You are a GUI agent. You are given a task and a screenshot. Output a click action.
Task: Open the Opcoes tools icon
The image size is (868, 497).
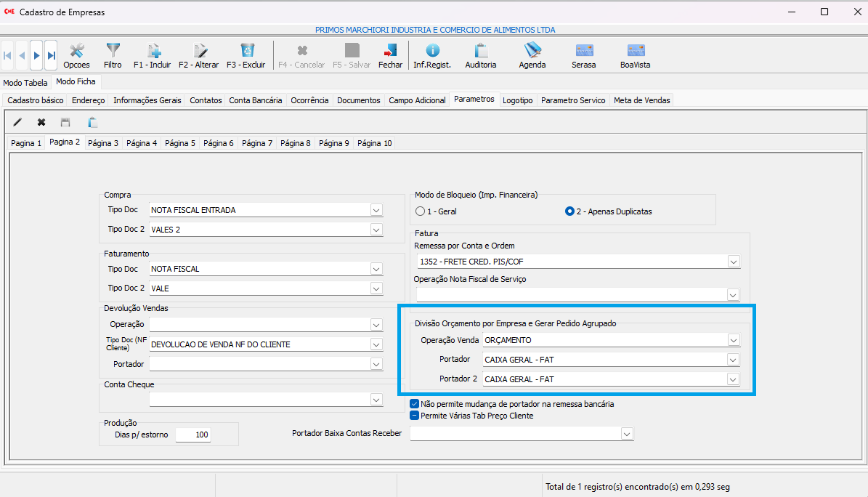coord(76,54)
